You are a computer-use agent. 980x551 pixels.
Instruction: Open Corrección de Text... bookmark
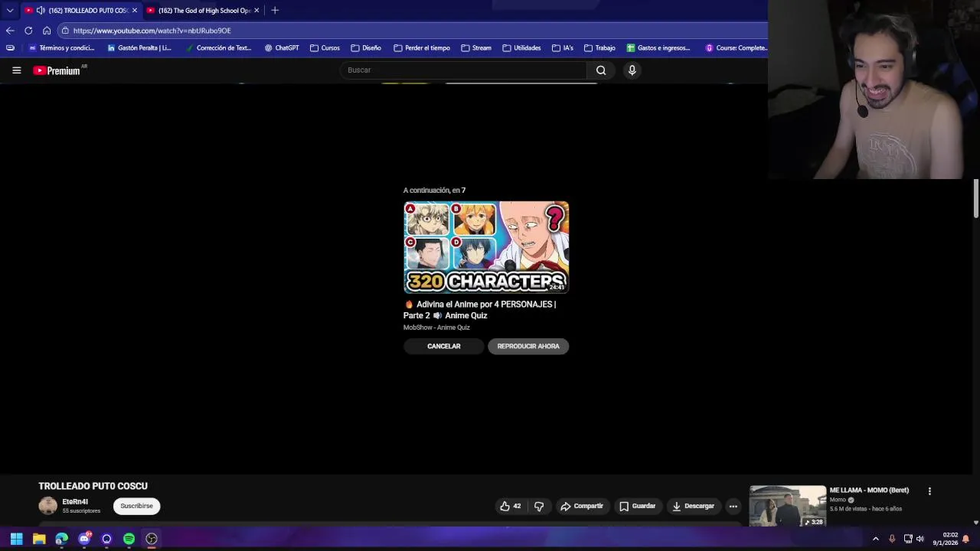point(218,47)
